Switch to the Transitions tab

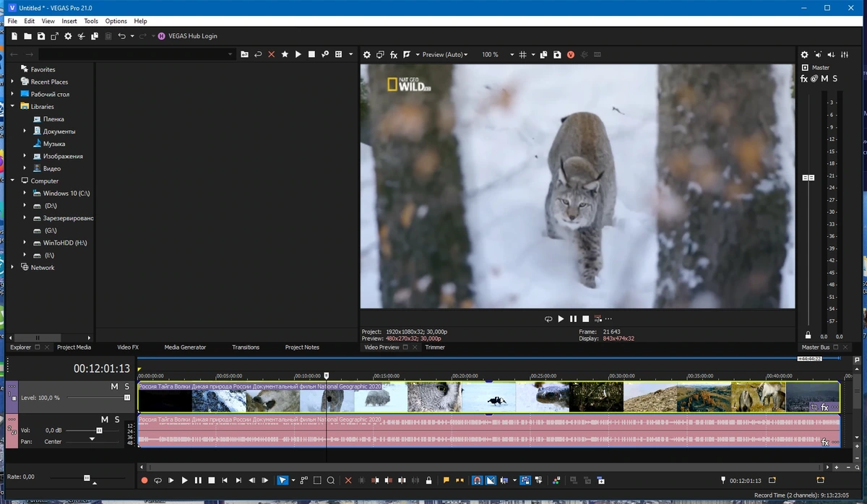tap(246, 347)
